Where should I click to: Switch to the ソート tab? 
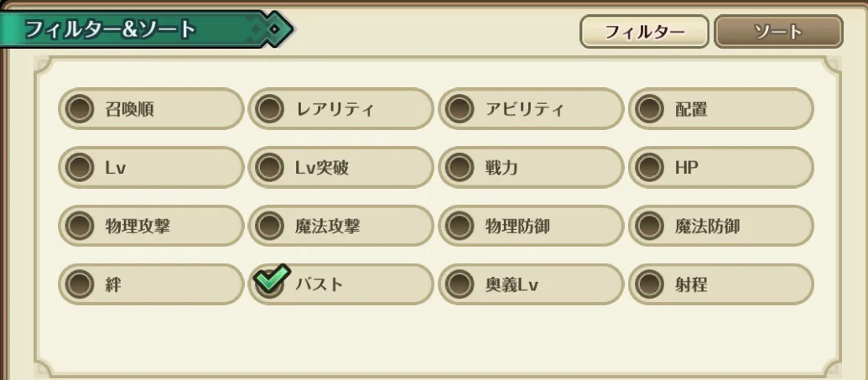(x=778, y=32)
